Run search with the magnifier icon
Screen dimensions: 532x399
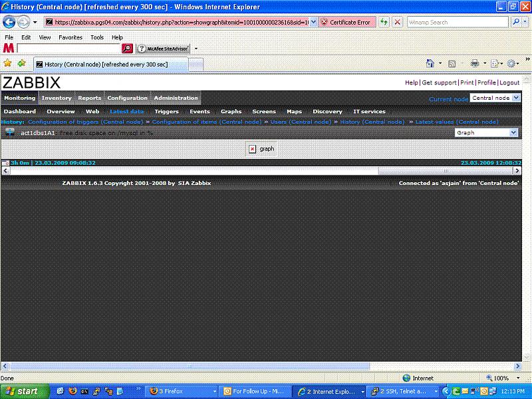(x=516, y=23)
